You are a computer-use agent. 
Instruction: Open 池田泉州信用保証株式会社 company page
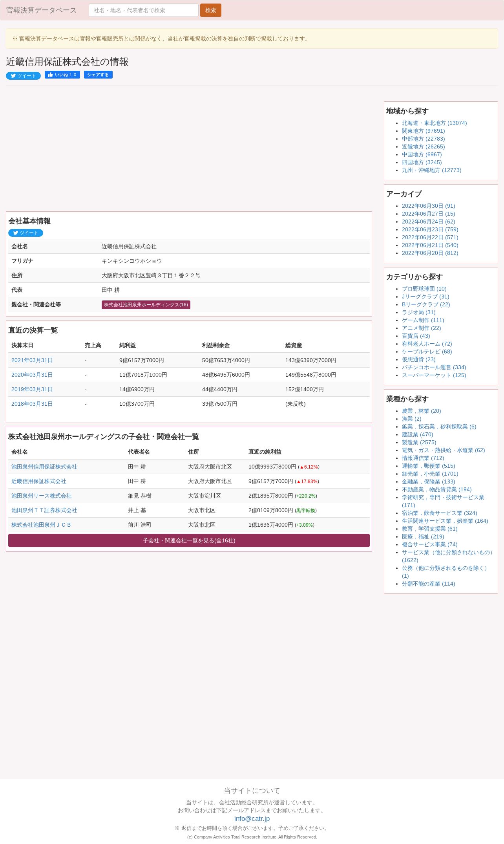(44, 467)
